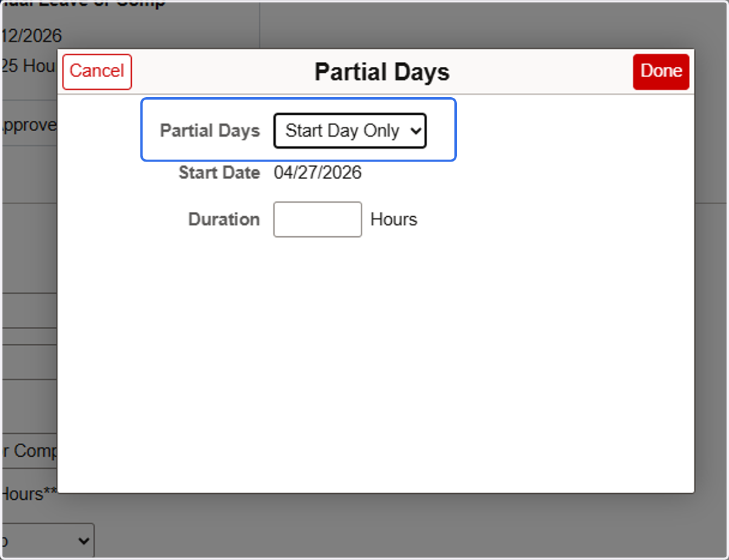Open the Partial Days dropdown
Image resolution: width=729 pixels, height=560 pixels.
tap(350, 131)
